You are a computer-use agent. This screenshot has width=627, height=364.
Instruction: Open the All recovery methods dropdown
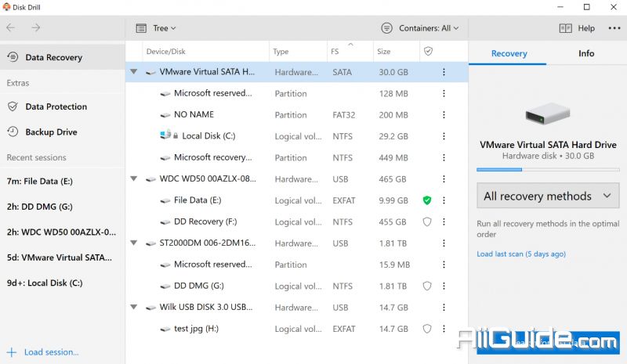pyautogui.click(x=548, y=196)
